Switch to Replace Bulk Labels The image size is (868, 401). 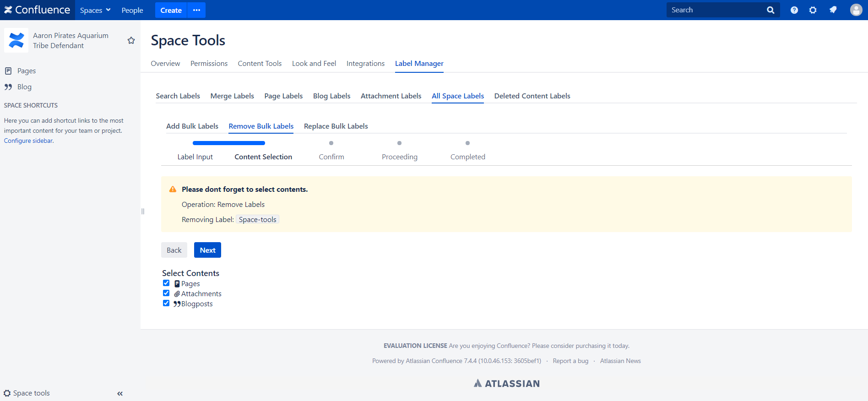tap(336, 126)
